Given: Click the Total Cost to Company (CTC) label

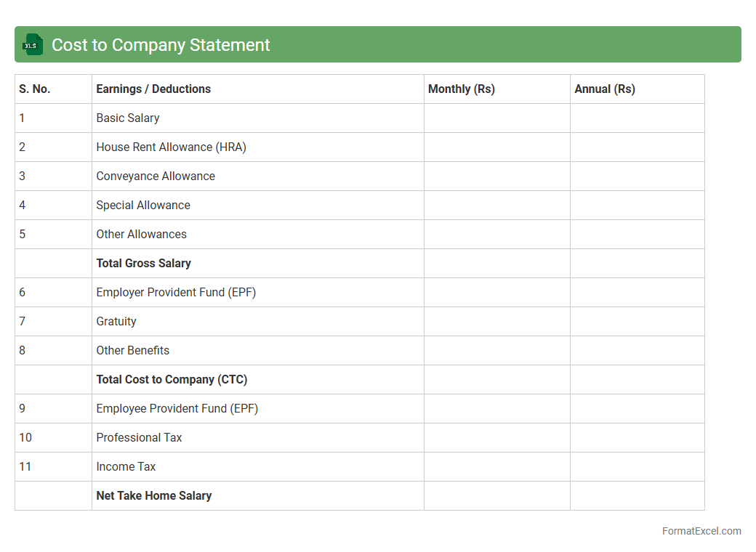Looking at the screenshot, I should [257, 379].
